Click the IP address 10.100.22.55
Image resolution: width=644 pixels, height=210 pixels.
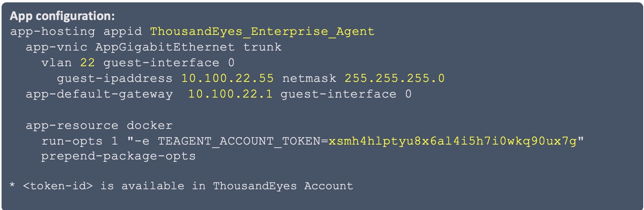(x=227, y=78)
